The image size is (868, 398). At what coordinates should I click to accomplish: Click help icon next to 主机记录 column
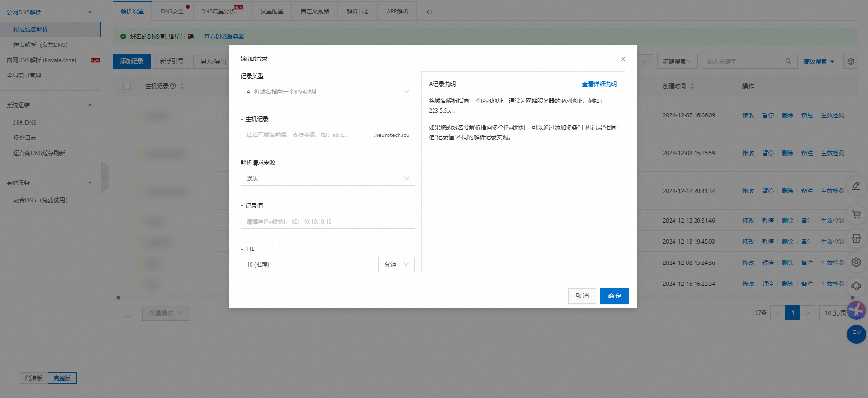[x=173, y=86]
